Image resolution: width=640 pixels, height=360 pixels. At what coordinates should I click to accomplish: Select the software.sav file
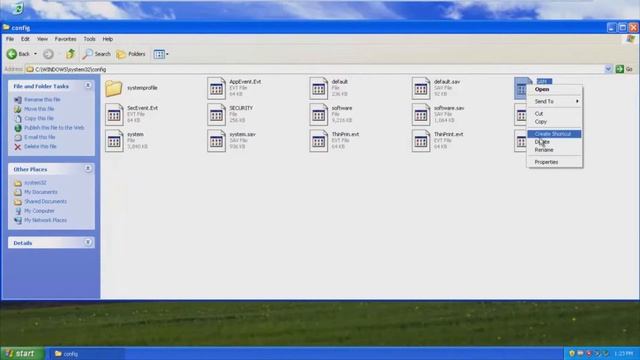pos(438,114)
